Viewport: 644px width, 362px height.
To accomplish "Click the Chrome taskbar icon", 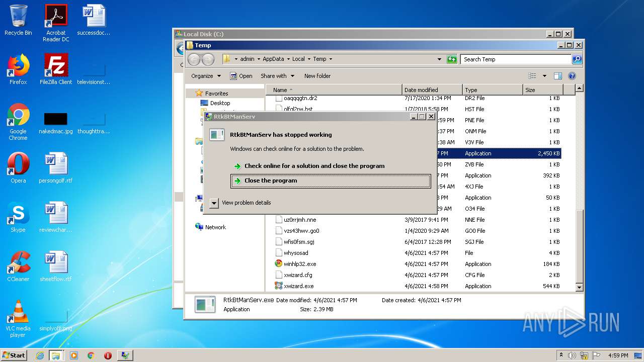I will [91, 355].
